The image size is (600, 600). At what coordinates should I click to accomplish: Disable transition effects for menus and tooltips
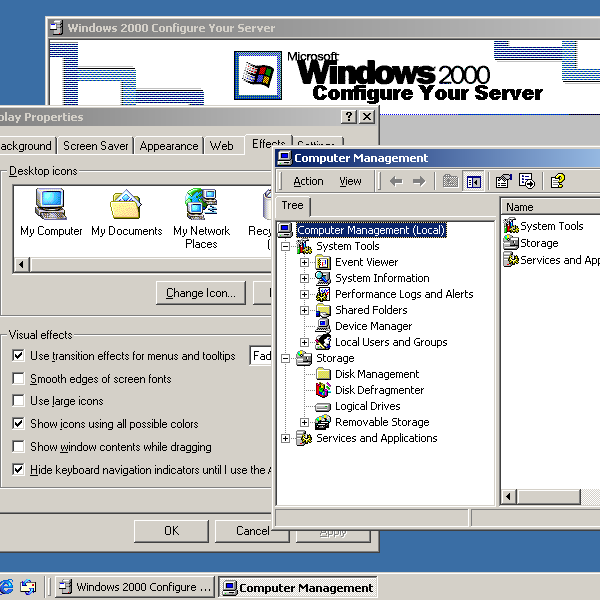point(18,356)
